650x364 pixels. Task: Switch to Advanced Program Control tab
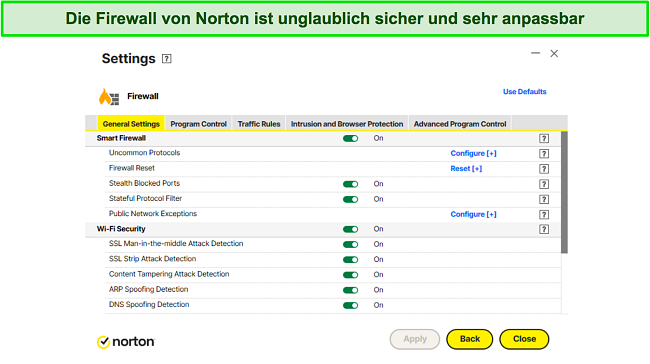point(460,124)
